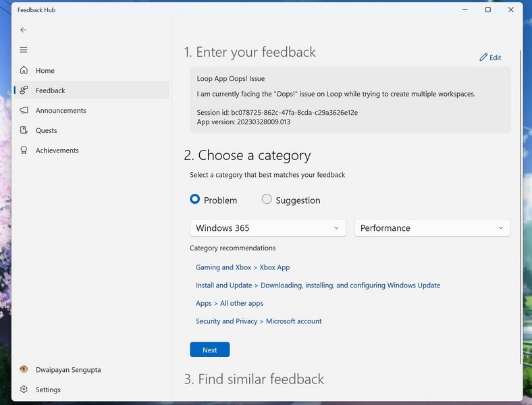This screenshot has height=405, width=532.
Task: Click the Announcements megaphone icon
Action: 24,111
